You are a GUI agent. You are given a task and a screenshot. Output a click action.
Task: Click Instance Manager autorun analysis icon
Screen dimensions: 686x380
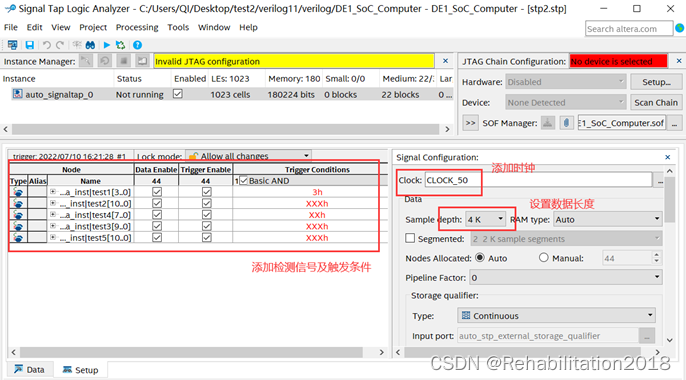(105, 61)
